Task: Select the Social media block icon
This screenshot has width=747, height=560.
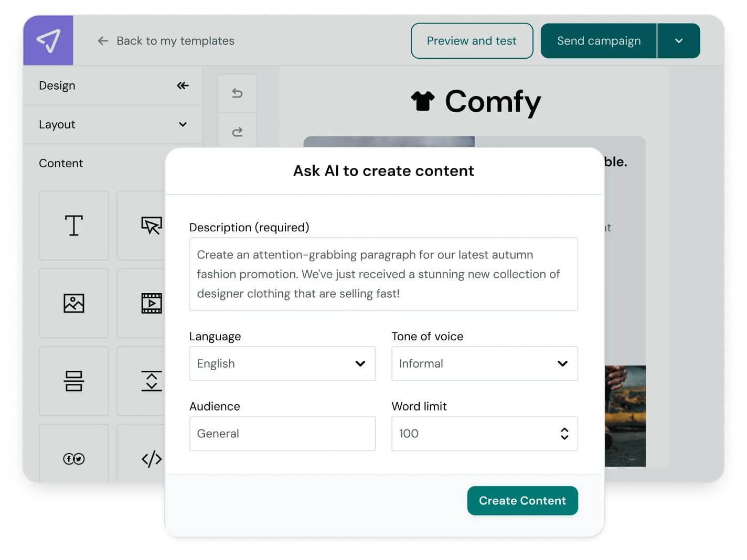Action: [x=74, y=459]
